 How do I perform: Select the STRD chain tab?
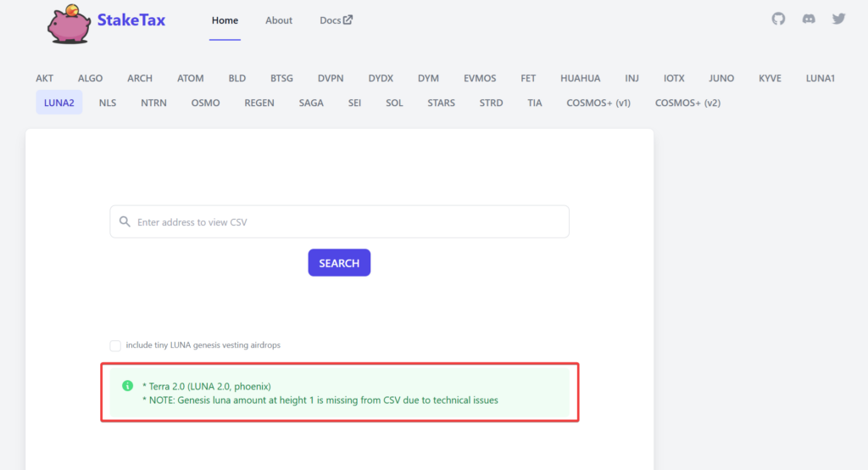coord(491,103)
